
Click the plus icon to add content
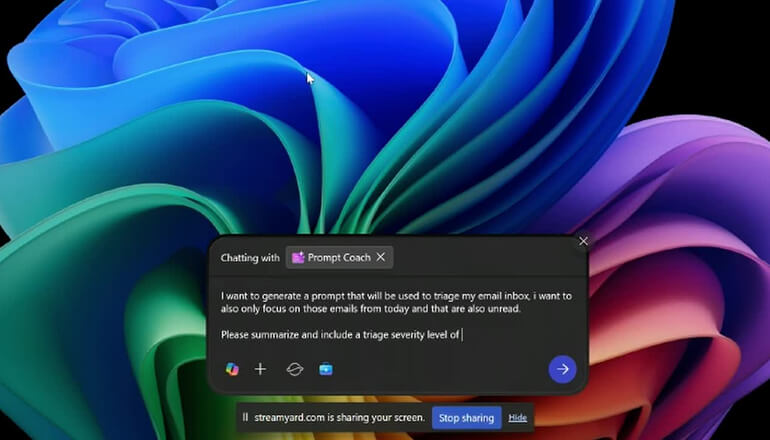coord(260,369)
